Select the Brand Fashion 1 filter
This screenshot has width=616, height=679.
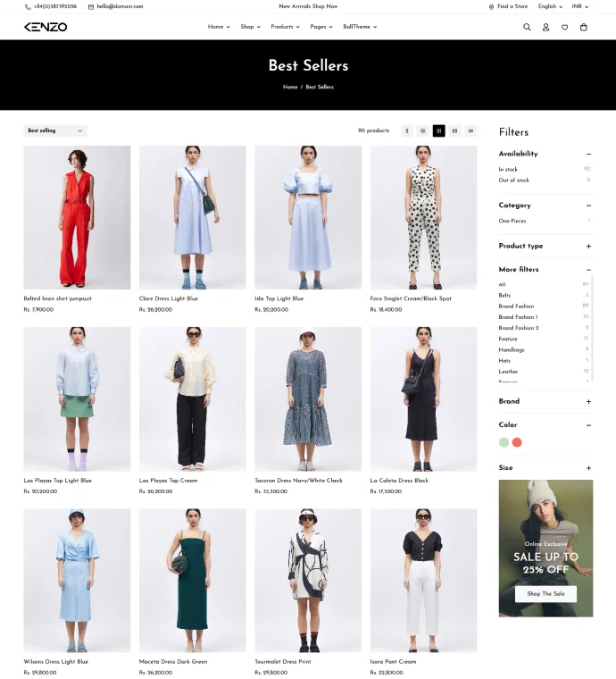518,317
